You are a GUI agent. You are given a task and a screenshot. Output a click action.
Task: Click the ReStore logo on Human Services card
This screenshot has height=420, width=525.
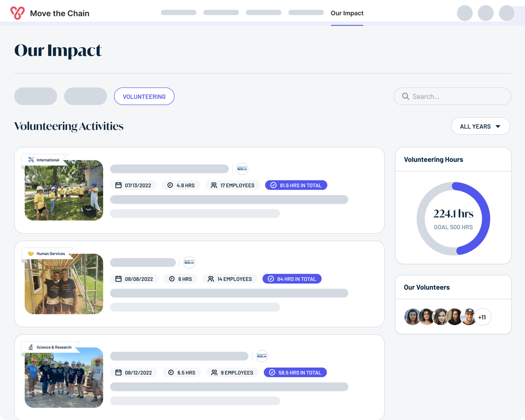click(x=189, y=263)
